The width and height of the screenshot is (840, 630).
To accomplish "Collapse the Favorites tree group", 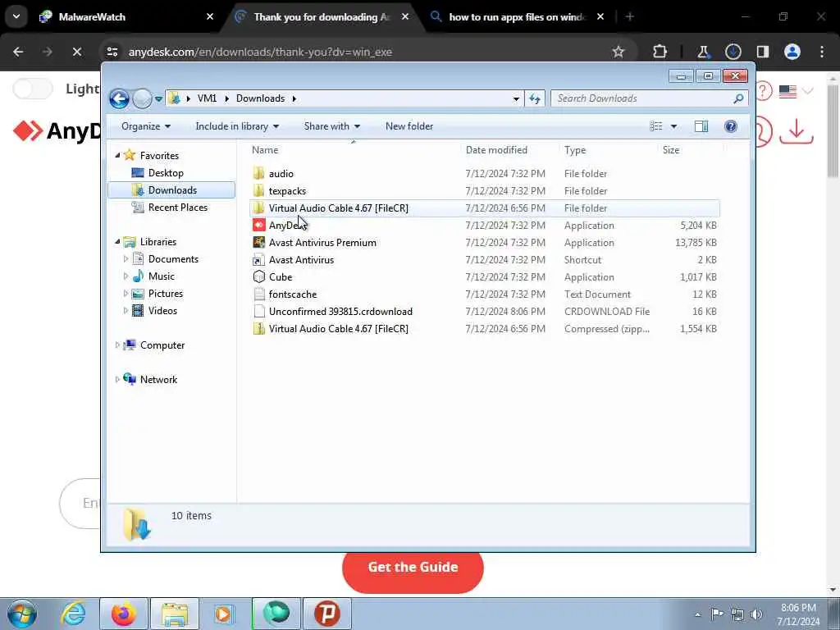I will tap(117, 155).
